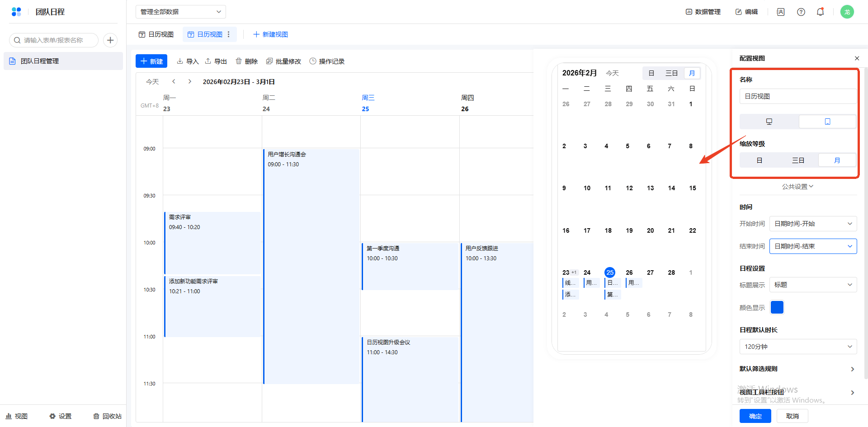Open the 管理全部数据 dropdown
The height and width of the screenshot is (427, 868).
click(x=180, y=12)
